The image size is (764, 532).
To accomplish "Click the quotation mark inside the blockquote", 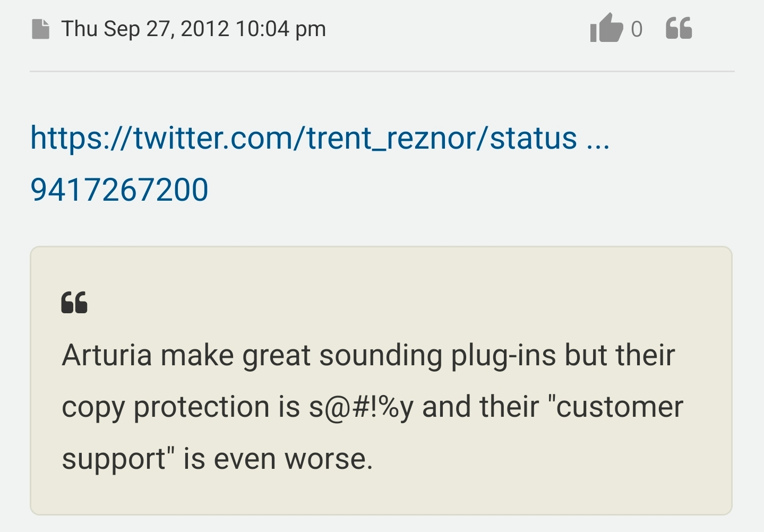I will [x=74, y=303].
